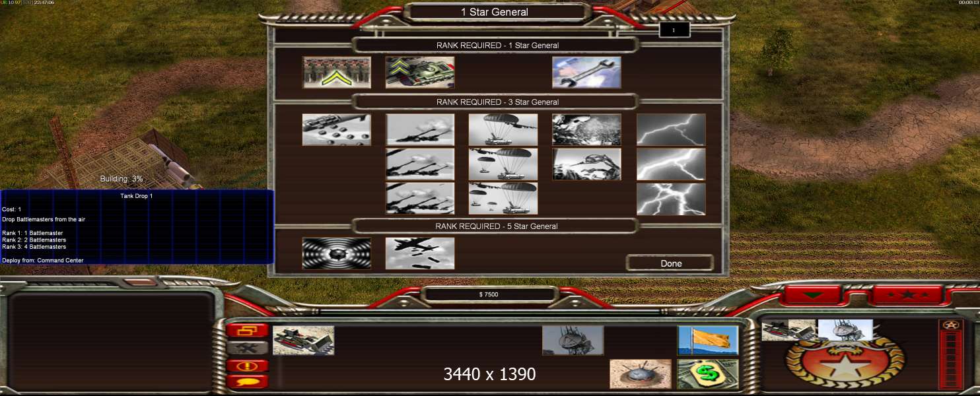Open the chat speech bubble button

(x=248, y=381)
